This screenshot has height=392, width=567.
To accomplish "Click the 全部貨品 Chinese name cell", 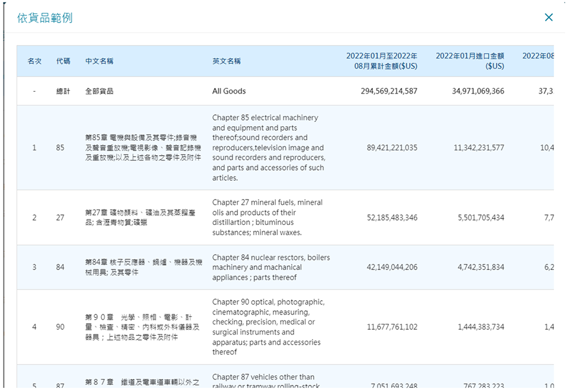I will point(99,91).
